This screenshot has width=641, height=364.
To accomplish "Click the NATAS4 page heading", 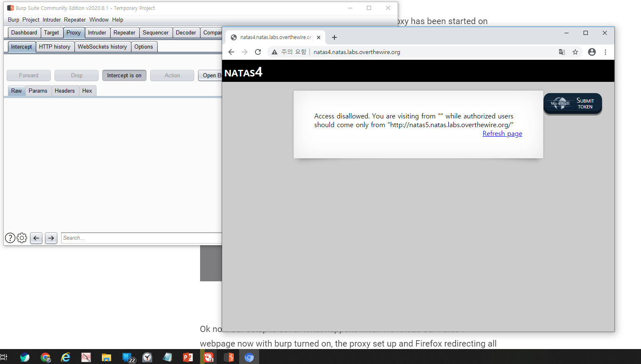I will tap(243, 72).
